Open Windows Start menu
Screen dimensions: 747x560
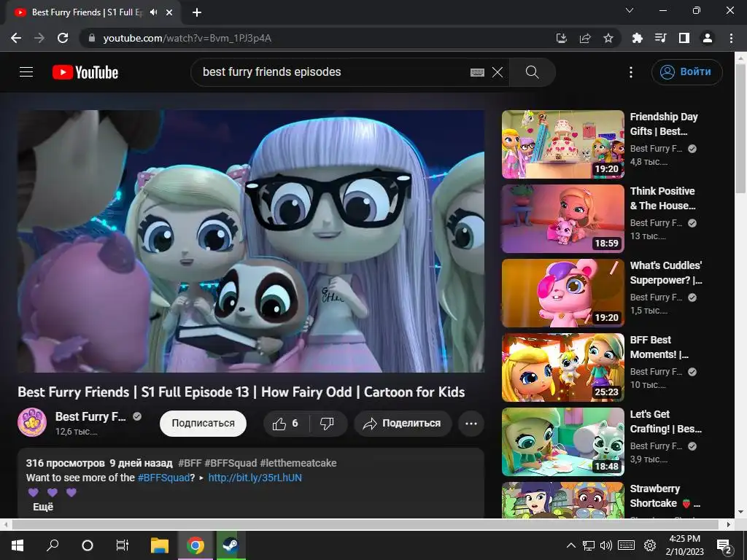click(x=18, y=545)
